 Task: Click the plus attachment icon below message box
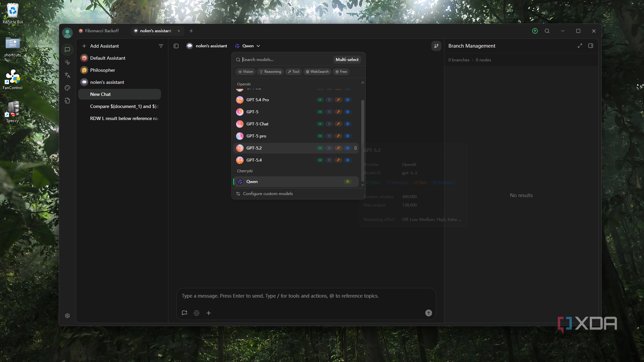point(209,313)
